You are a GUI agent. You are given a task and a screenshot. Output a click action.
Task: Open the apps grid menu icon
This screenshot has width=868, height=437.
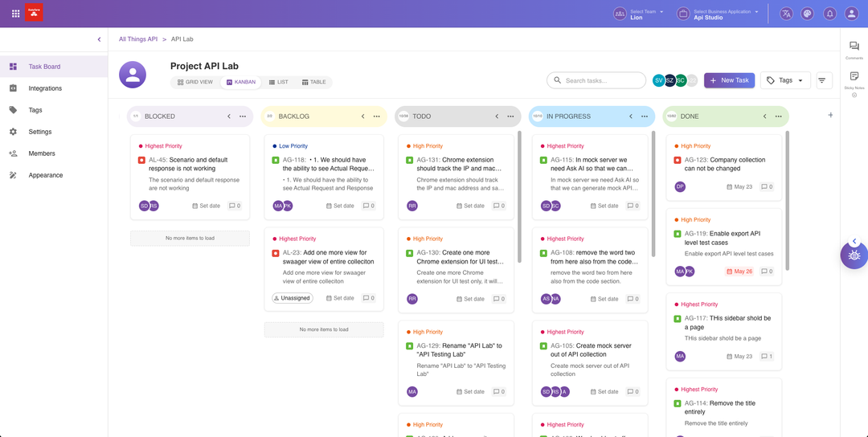point(15,14)
